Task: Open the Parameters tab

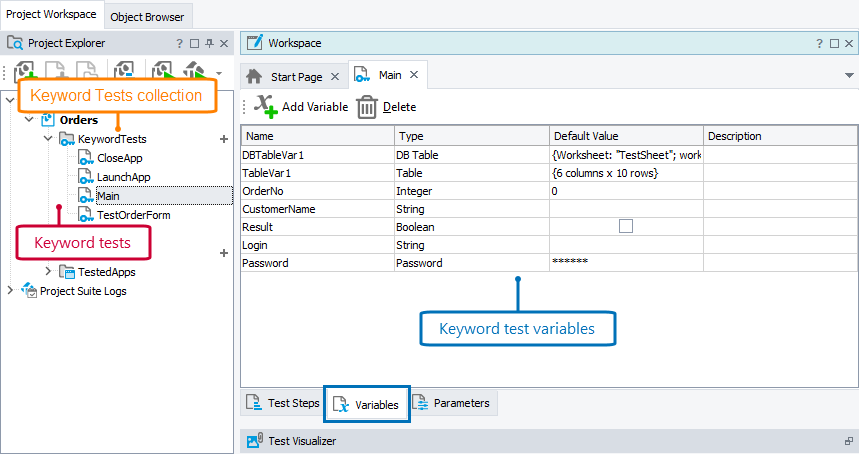Action: (x=453, y=403)
